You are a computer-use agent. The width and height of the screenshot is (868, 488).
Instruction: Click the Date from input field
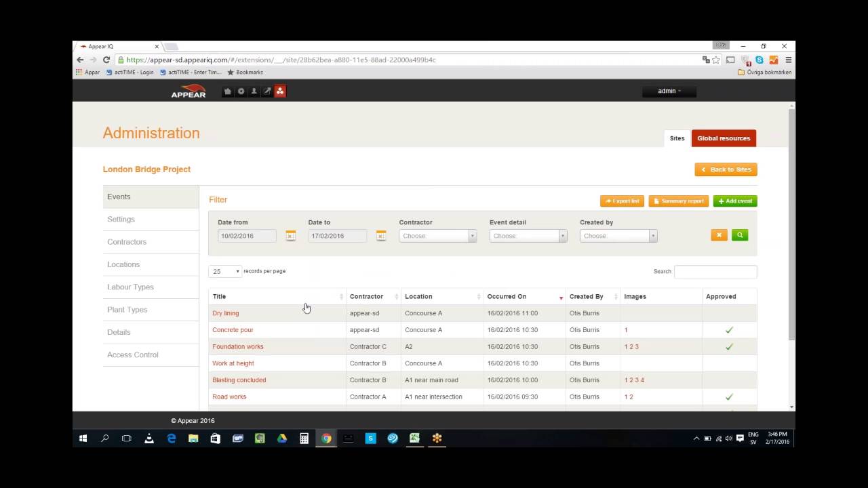click(247, 236)
